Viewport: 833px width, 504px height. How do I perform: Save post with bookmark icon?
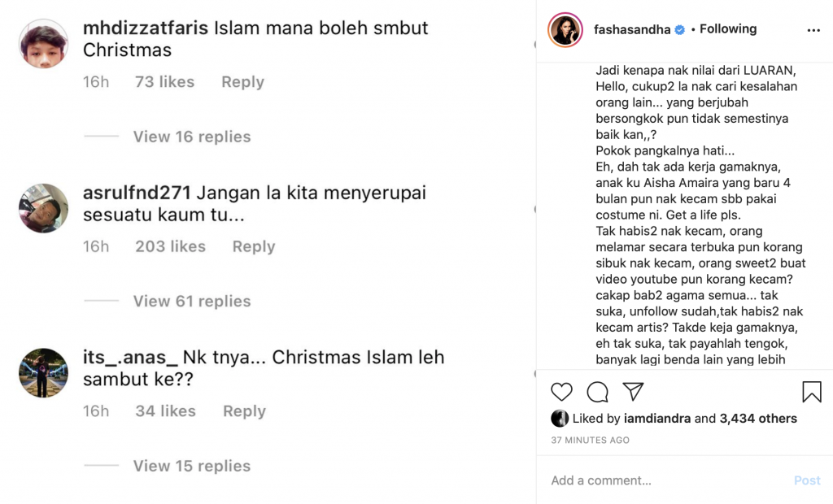(812, 392)
